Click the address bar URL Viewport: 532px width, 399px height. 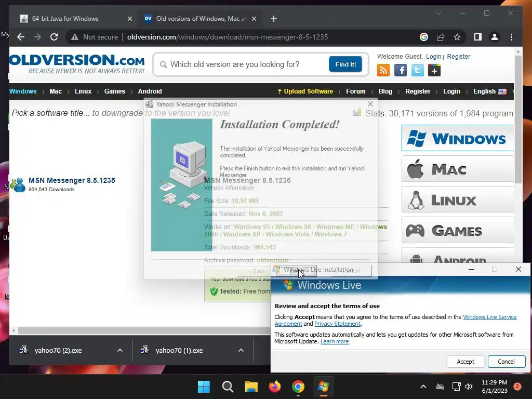click(x=228, y=37)
